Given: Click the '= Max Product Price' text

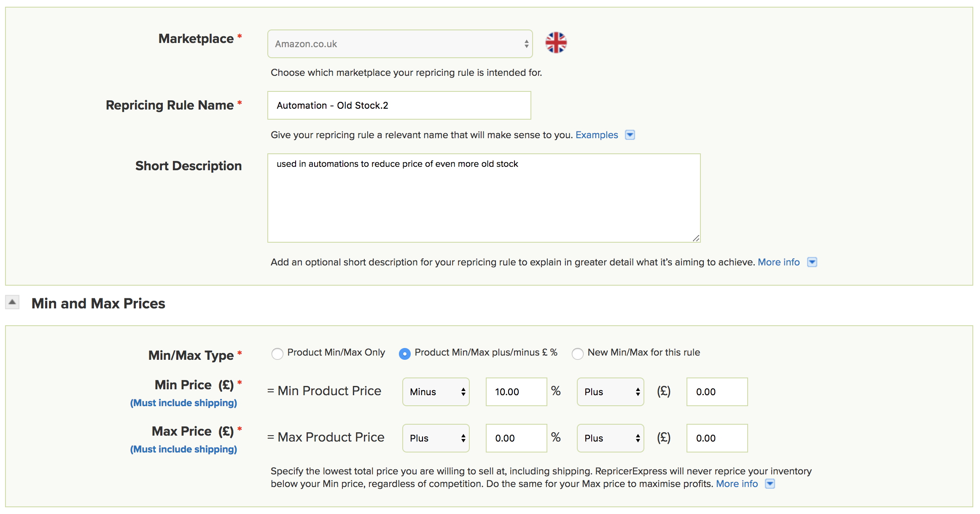Looking at the screenshot, I should (x=326, y=437).
